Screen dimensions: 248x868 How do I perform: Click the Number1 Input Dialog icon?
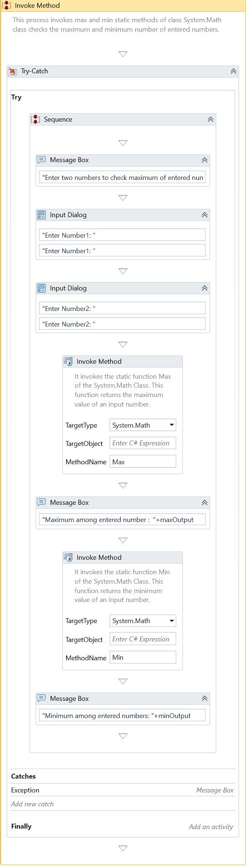pos(42,215)
